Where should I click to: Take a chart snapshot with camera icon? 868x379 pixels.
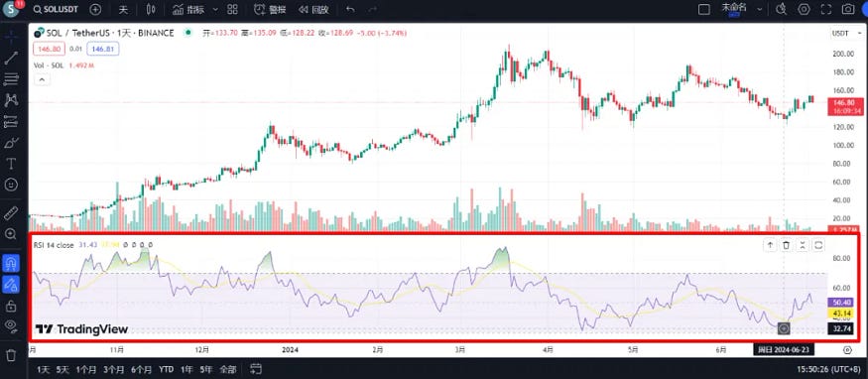tap(847, 9)
